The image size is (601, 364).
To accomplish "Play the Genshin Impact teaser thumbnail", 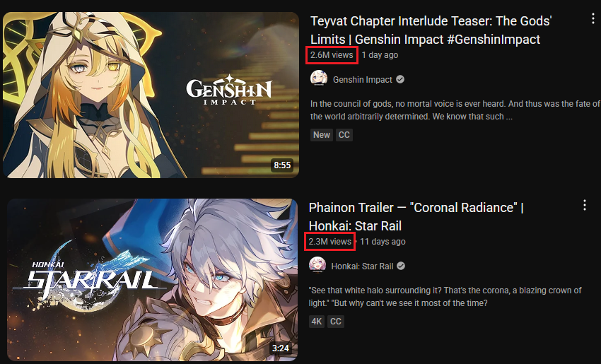I will pos(151,95).
